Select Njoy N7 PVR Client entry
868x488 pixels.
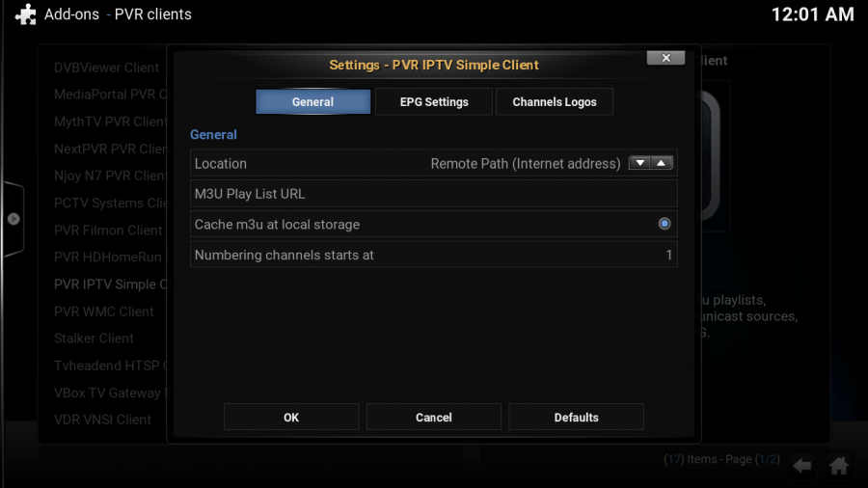click(x=110, y=176)
